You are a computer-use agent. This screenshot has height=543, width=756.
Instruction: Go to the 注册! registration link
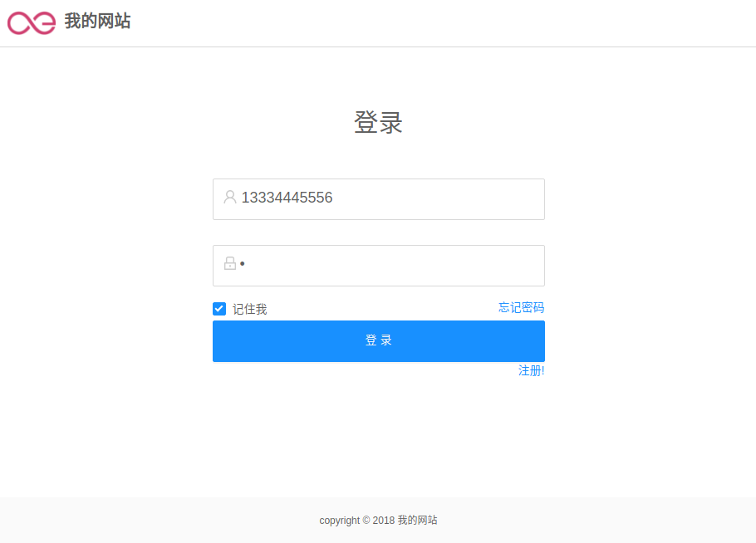532,370
